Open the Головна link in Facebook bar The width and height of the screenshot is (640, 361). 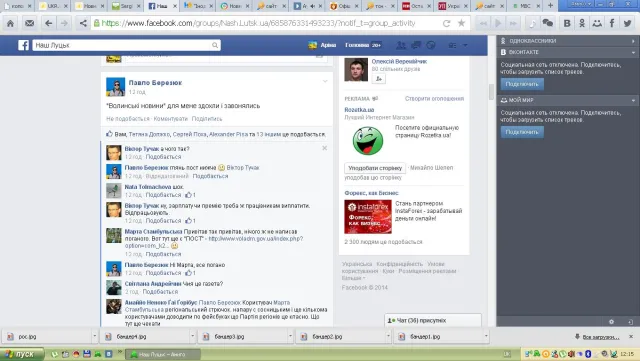click(x=357, y=45)
